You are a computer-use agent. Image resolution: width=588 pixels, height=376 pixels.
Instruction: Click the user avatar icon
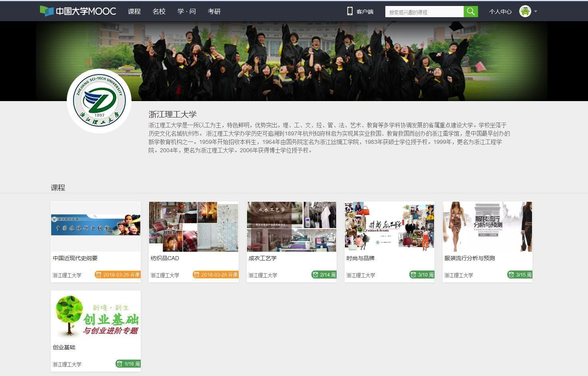coord(525,11)
